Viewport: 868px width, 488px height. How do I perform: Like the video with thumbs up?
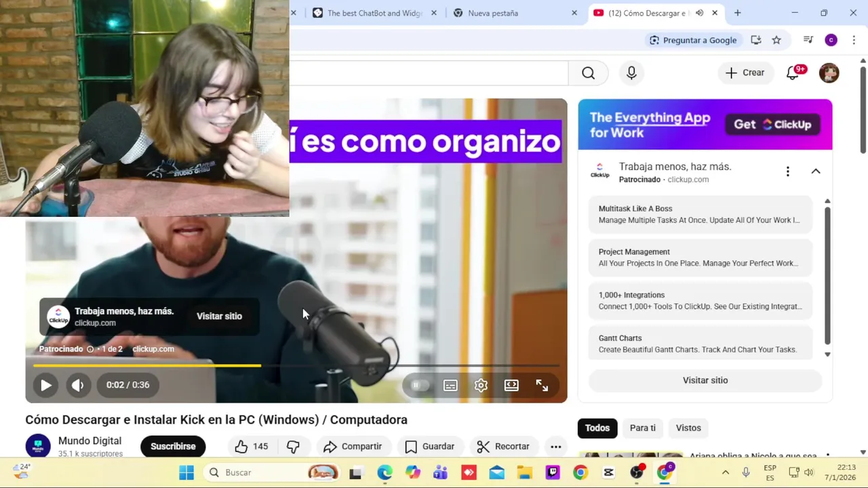[x=252, y=446]
